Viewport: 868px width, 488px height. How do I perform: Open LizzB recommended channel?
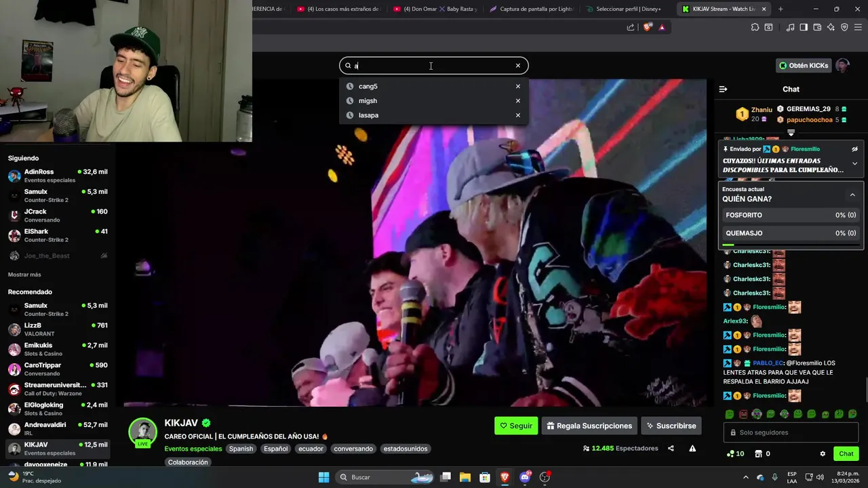point(58,329)
